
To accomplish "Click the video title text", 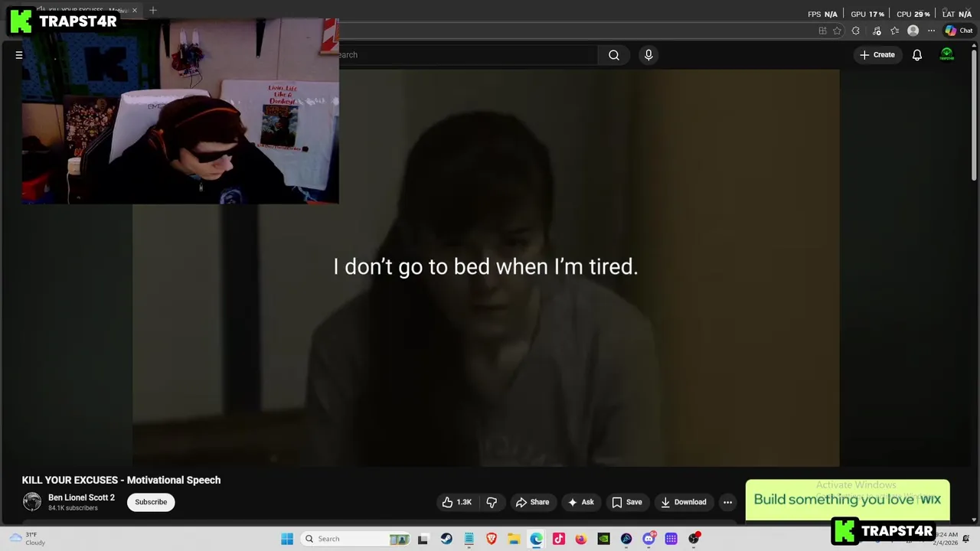I will click(121, 480).
